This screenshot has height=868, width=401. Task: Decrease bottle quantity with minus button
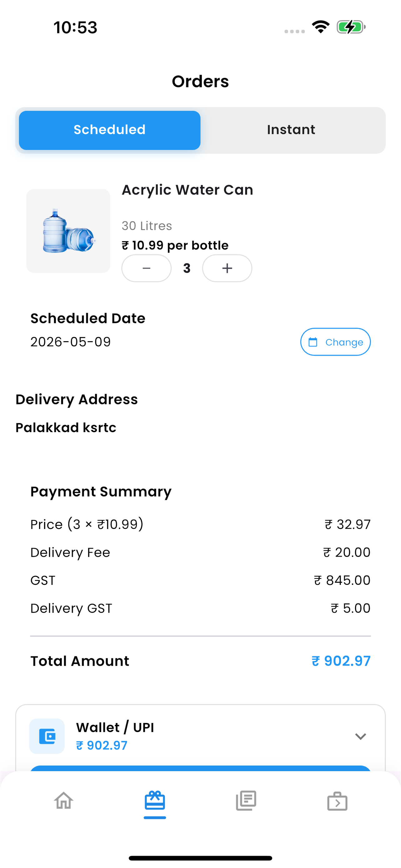pyautogui.click(x=146, y=268)
